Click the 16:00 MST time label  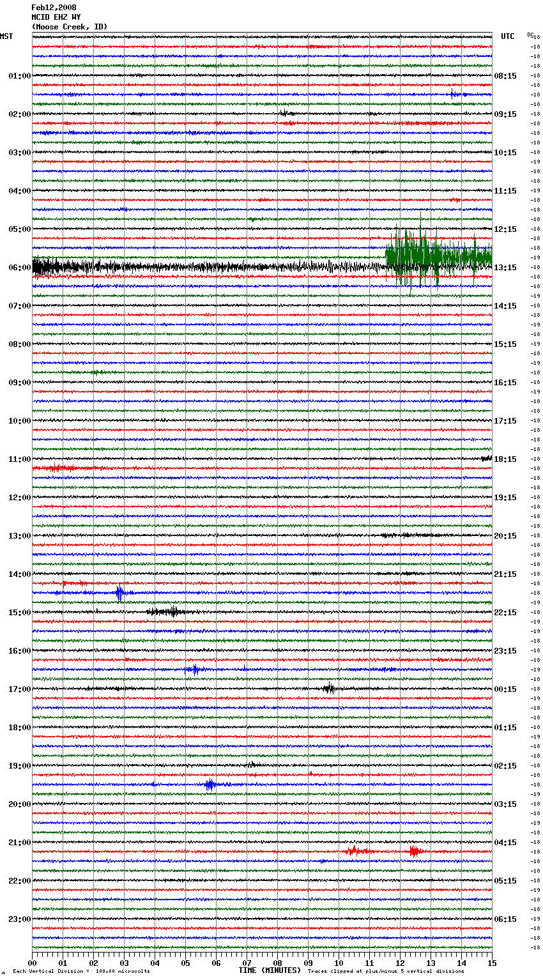(20, 651)
